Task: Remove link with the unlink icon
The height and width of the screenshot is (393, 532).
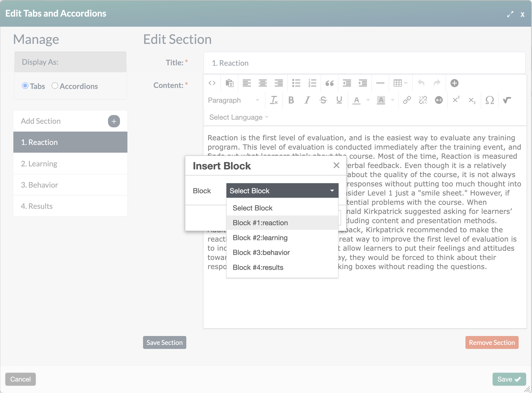Action: 423,100
